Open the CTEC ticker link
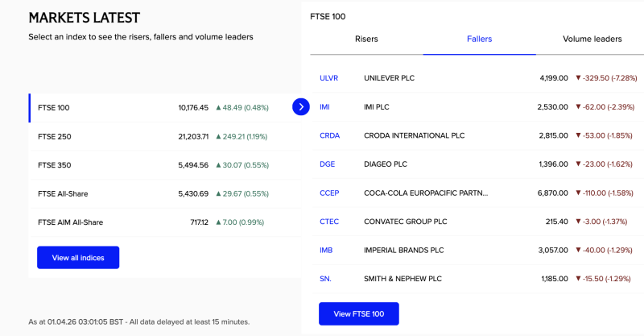 coord(329,222)
